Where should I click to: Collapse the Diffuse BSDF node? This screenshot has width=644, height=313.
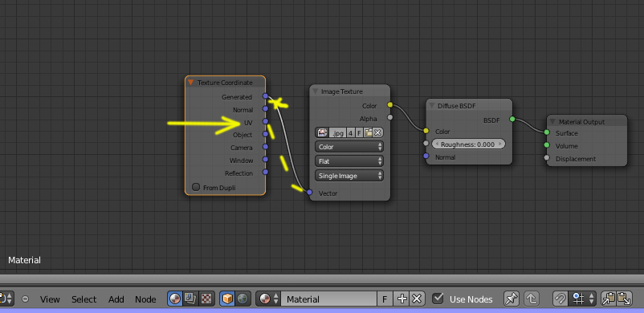(432, 106)
